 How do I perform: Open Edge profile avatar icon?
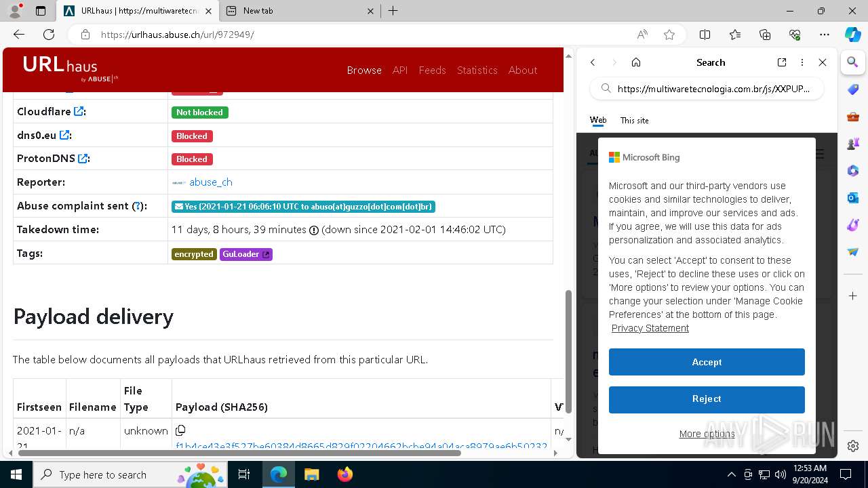pos(15,10)
